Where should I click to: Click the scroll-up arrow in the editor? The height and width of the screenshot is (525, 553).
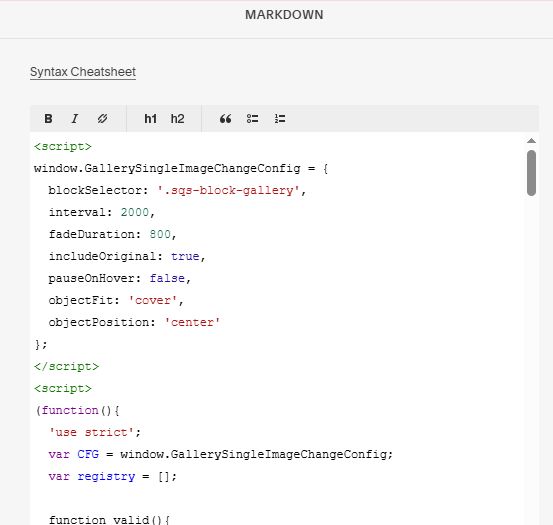pos(531,141)
